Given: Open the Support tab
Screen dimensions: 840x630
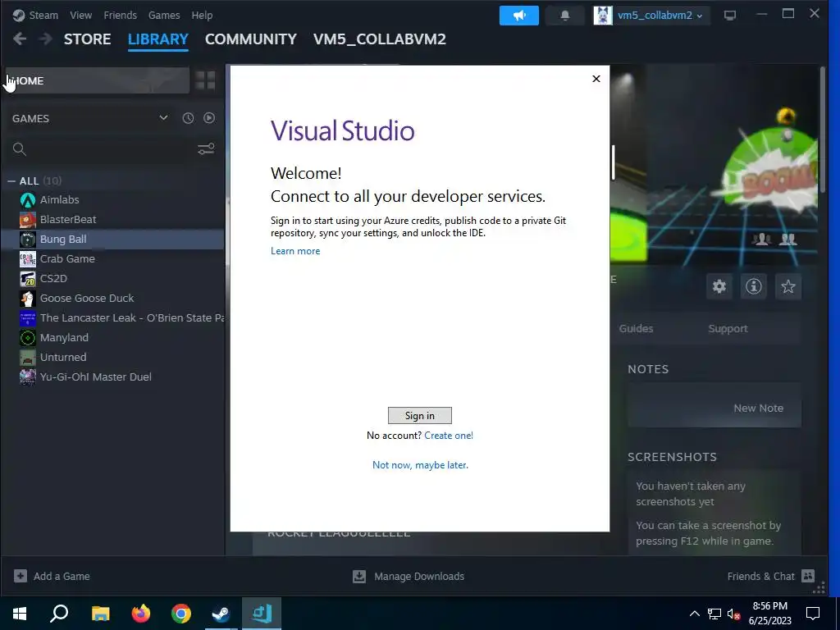Looking at the screenshot, I should (728, 329).
